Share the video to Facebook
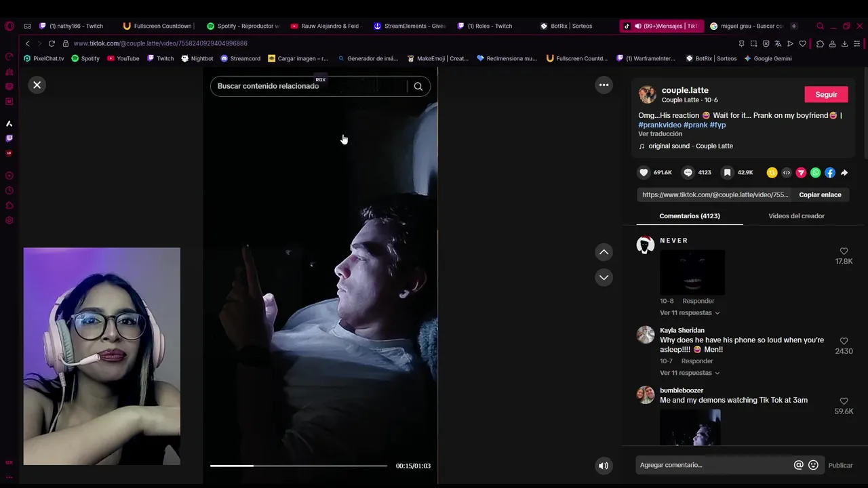The image size is (868, 488). point(830,173)
